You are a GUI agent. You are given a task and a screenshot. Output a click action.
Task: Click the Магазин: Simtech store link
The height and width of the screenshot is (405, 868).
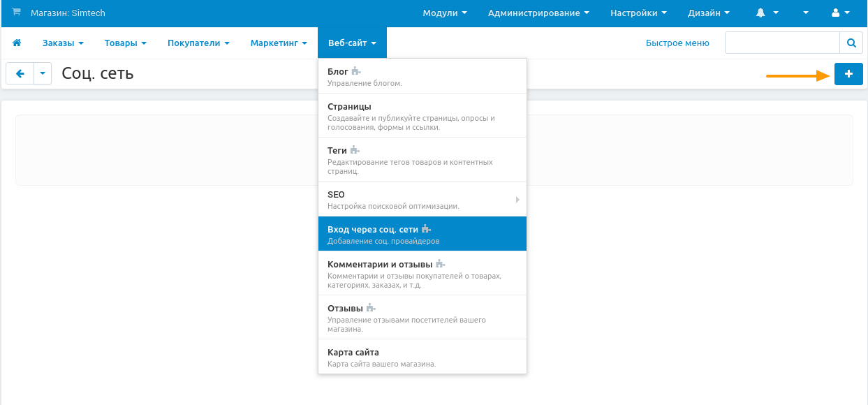pyautogui.click(x=68, y=13)
